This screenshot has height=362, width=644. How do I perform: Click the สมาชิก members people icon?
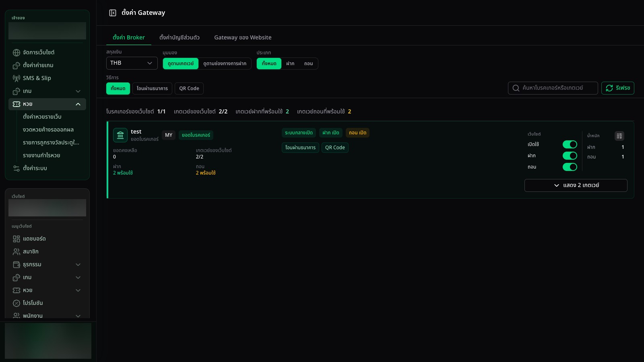[x=17, y=252]
